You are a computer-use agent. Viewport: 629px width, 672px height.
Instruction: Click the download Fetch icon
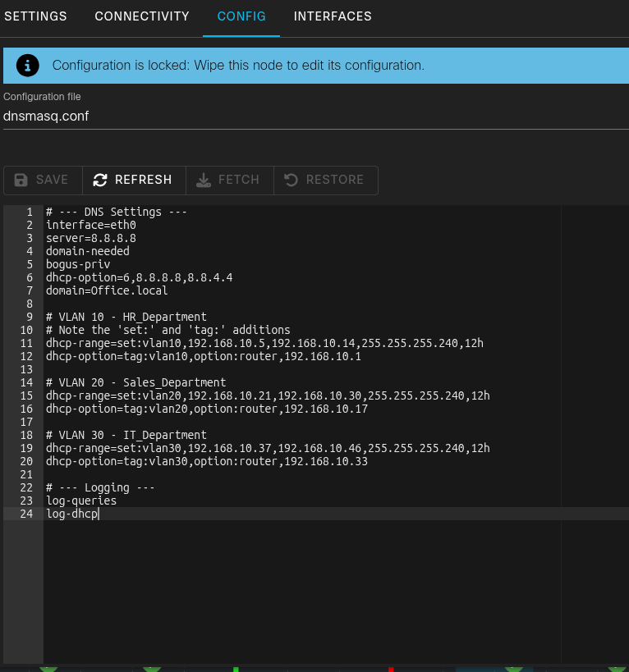click(204, 180)
